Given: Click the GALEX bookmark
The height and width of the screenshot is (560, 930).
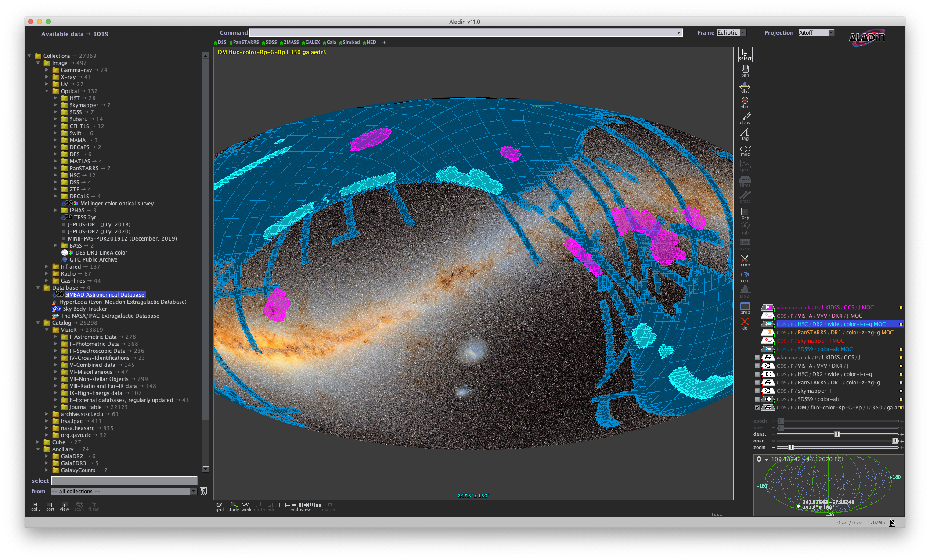Looking at the screenshot, I should [311, 42].
